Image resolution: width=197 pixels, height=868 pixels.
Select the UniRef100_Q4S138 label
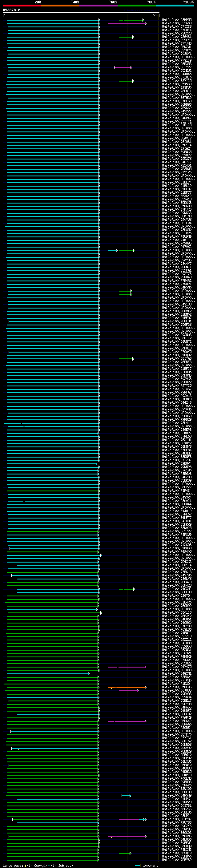[176, 304]
